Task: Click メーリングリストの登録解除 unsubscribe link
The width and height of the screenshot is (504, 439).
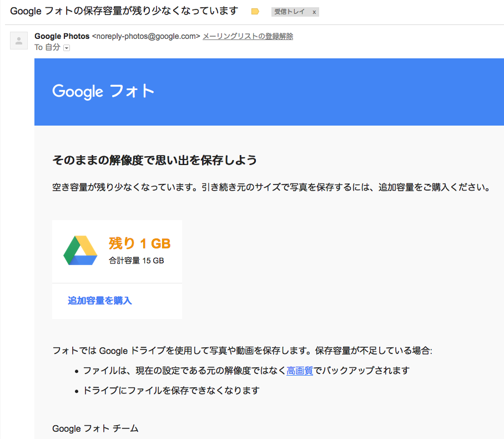Action: 248,36
